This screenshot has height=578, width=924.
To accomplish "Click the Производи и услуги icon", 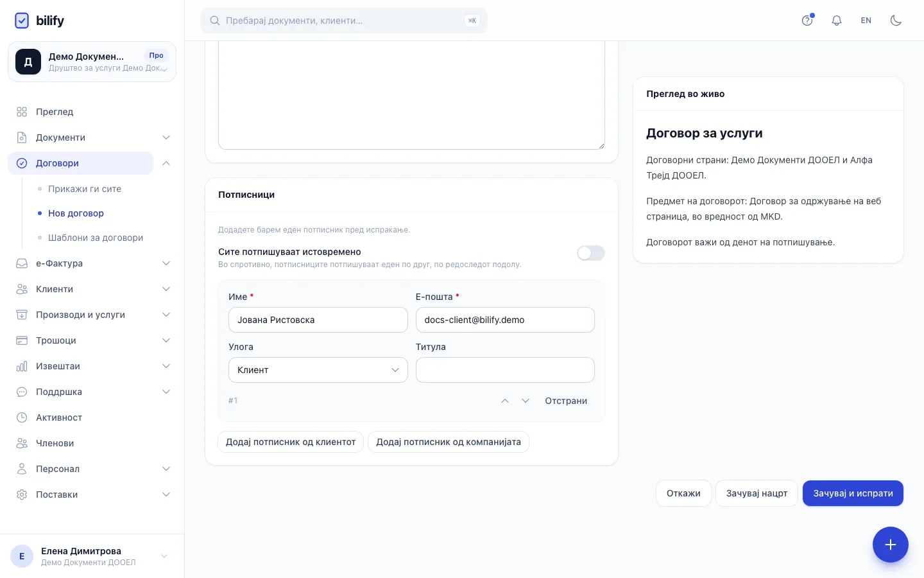I will (x=22, y=315).
